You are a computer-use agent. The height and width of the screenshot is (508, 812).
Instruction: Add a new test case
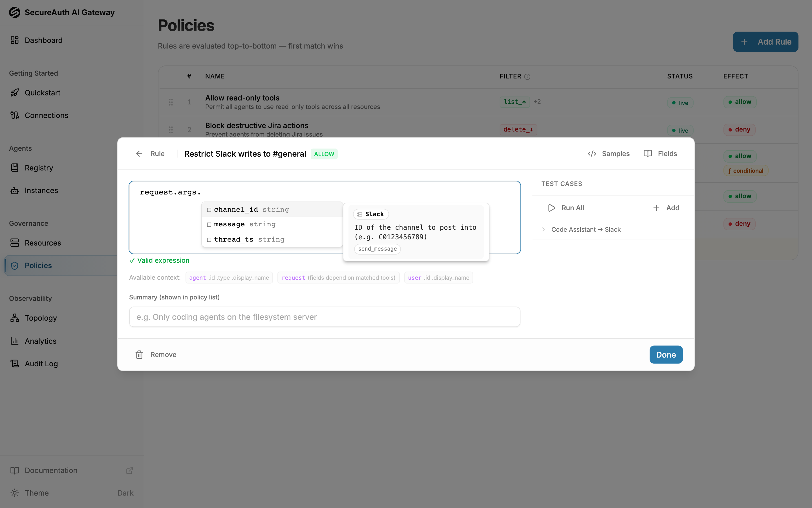[666, 208]
